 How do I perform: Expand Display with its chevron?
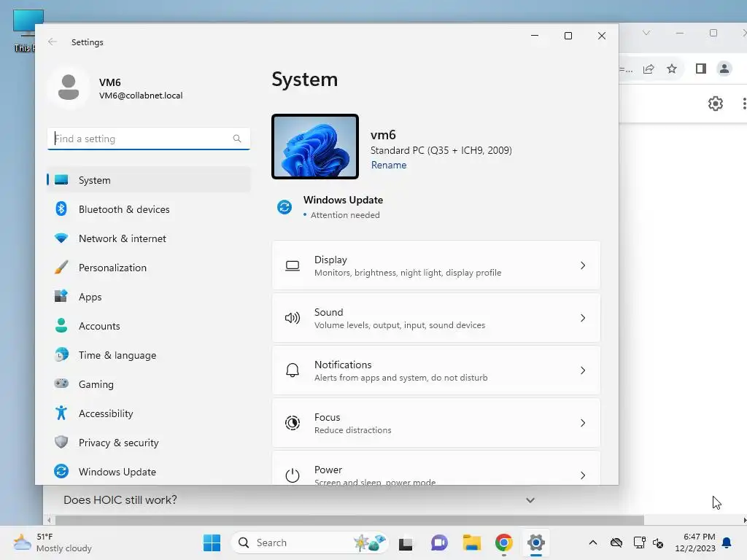[x=583, y=265]
